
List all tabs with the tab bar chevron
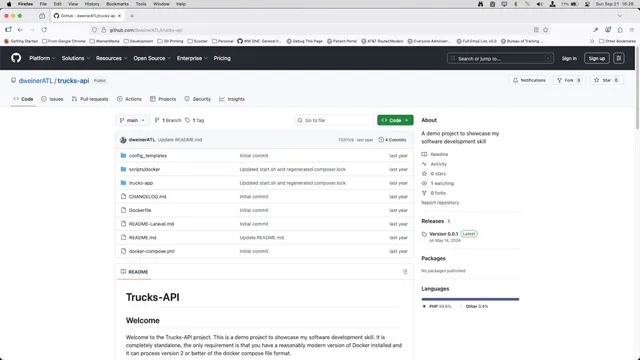point(620,16)
